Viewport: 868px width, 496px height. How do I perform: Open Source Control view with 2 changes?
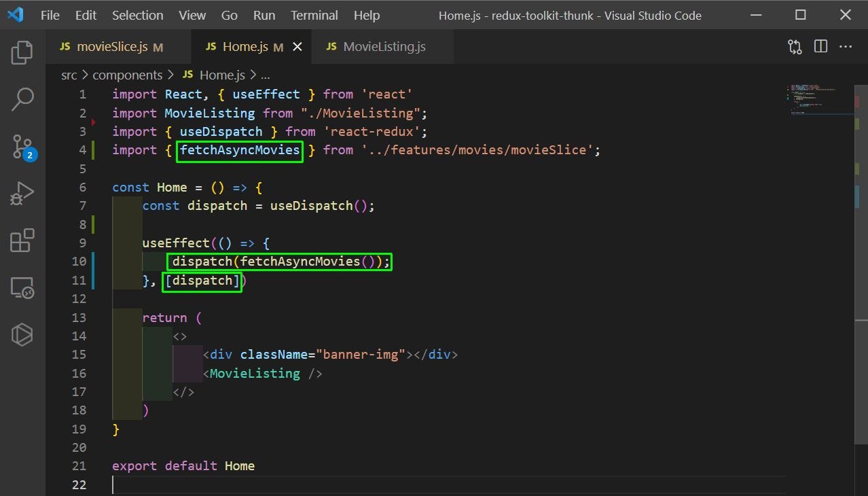[x=22, y=146]
